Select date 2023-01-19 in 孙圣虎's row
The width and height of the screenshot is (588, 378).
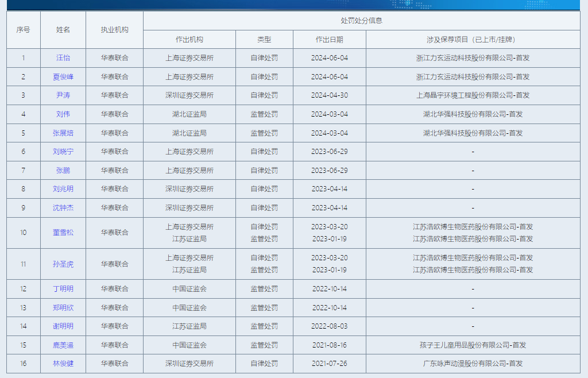tap(329, 270)
